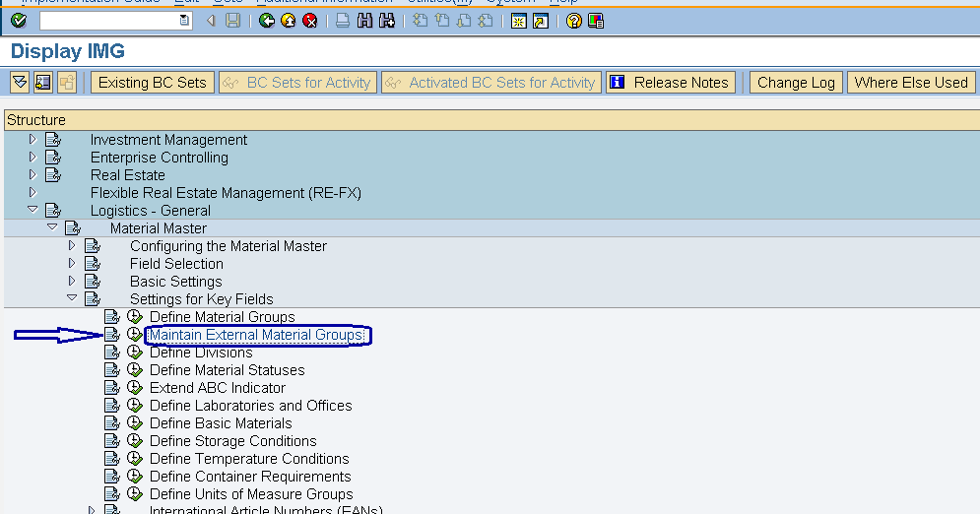The image size is (980, 514).
Task: Collapse the Settings for Key Fields node
Action: 72,298
